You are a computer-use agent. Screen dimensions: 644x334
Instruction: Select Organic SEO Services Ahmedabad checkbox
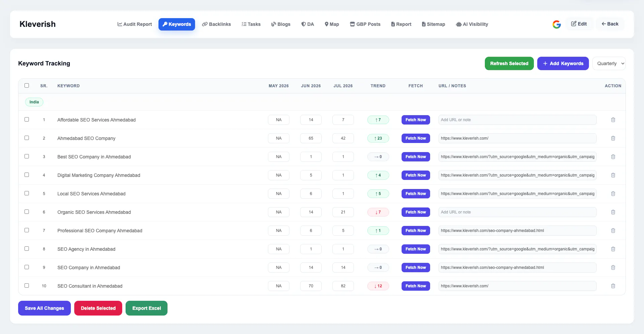tap(27, 212)
